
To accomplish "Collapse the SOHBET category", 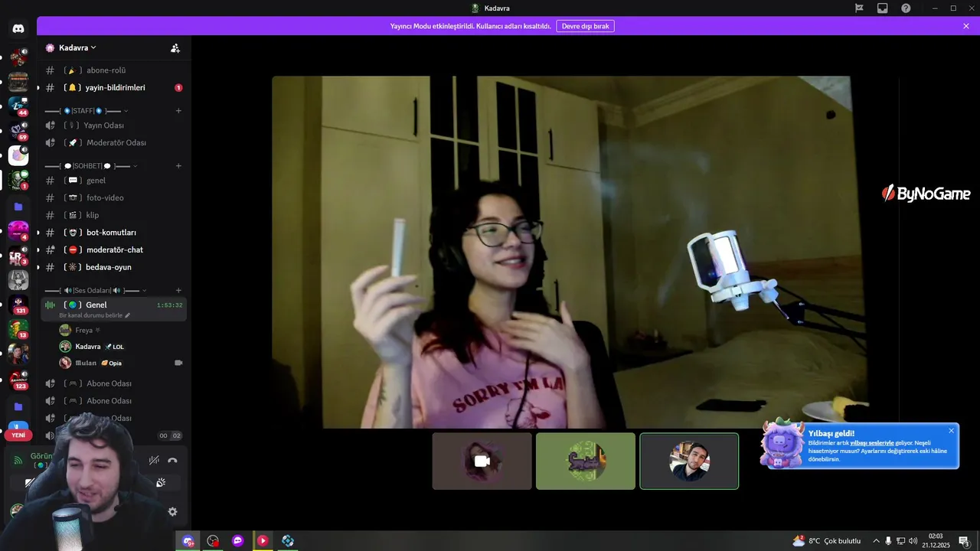I will tap(91, 166).
